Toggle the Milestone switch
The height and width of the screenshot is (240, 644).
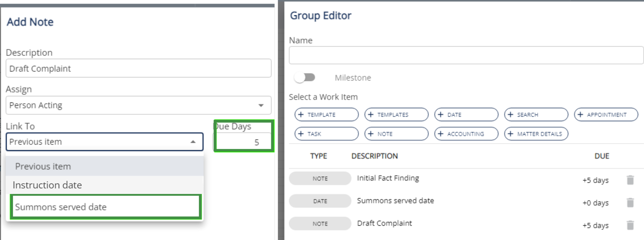pos(305,77)
